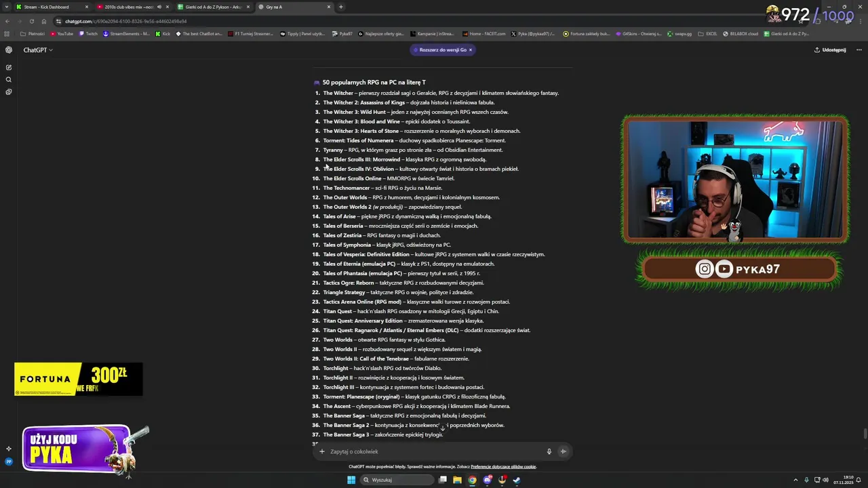Start voice mode with waveform icon
The image size is (868, 488).
563,451
